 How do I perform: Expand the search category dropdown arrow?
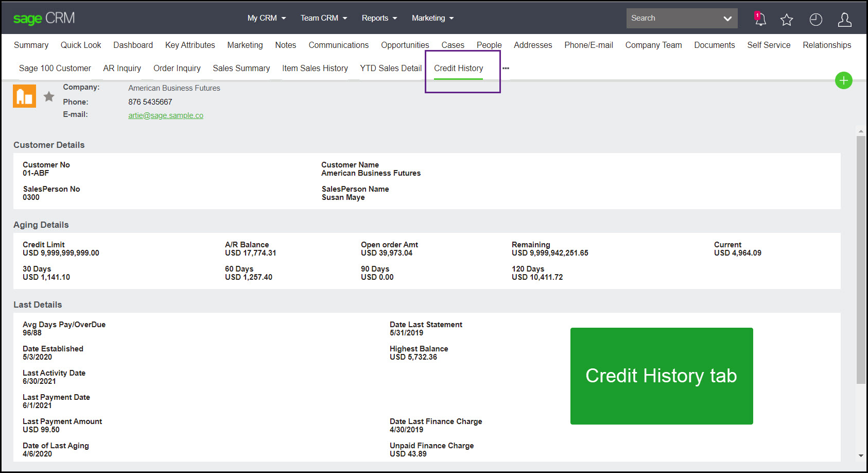[727, 18]
